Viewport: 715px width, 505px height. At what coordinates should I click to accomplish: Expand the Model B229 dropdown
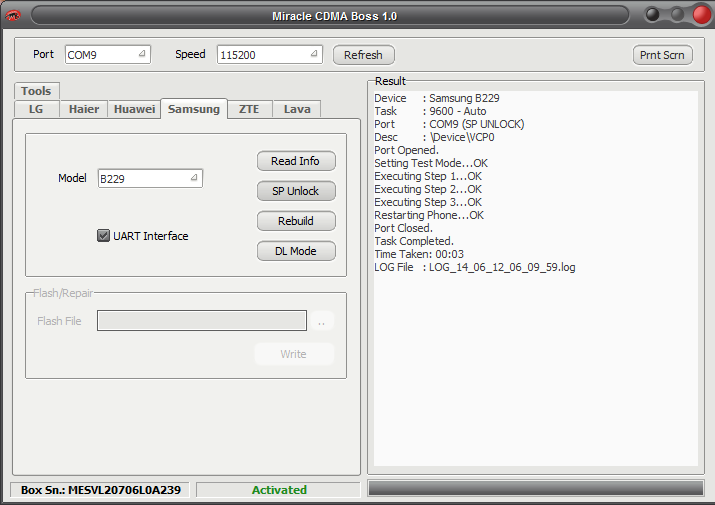tap(150, 178)
